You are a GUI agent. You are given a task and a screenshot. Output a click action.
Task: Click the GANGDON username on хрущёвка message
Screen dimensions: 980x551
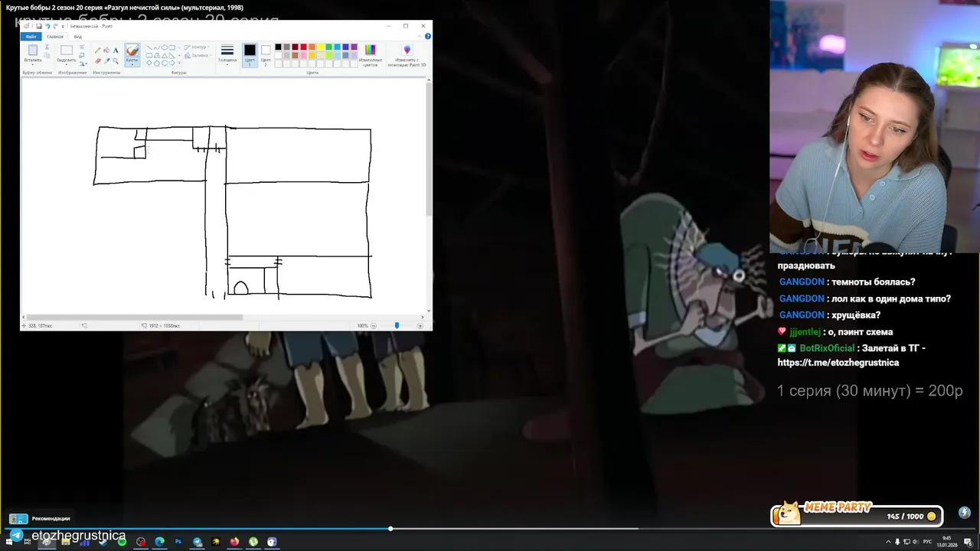802,315
